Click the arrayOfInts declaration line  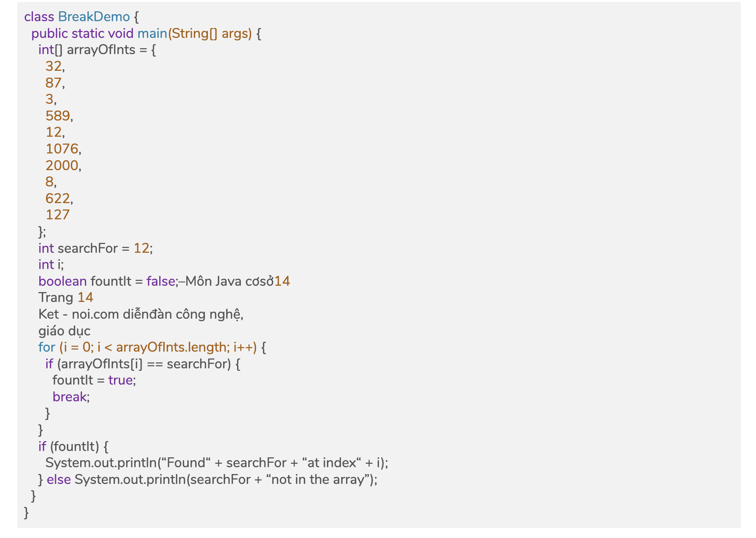click(97, 50)
